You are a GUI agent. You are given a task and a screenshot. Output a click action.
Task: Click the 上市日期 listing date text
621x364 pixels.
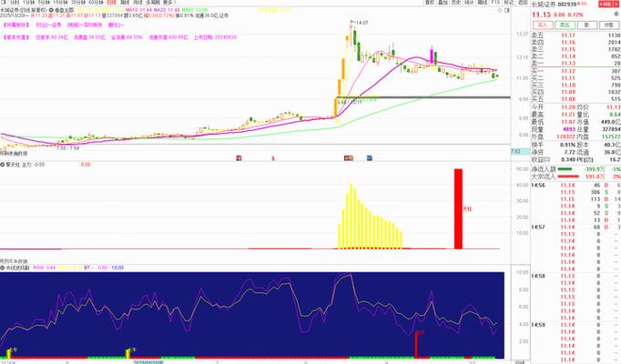215,37
